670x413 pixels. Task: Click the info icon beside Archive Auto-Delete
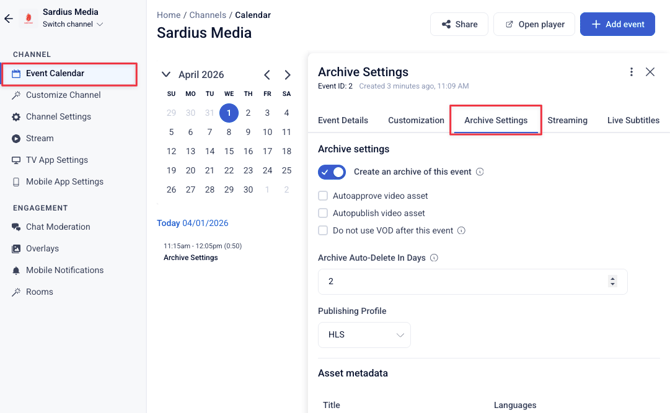(x=434, y=258)
